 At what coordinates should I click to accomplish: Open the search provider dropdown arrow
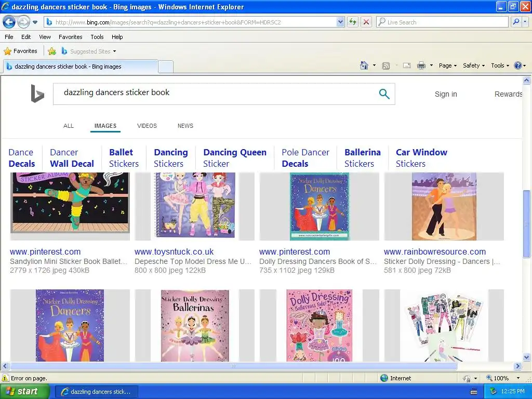point(525,22)
